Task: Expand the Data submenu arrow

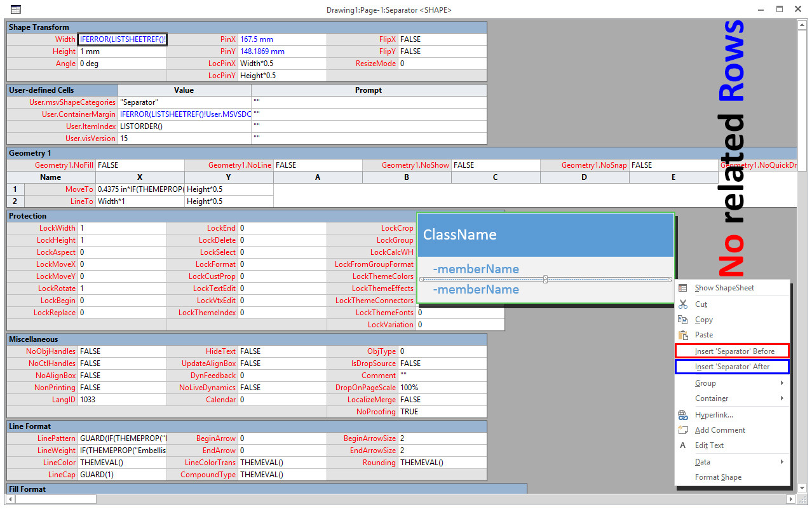Action: tap(782, 462)
